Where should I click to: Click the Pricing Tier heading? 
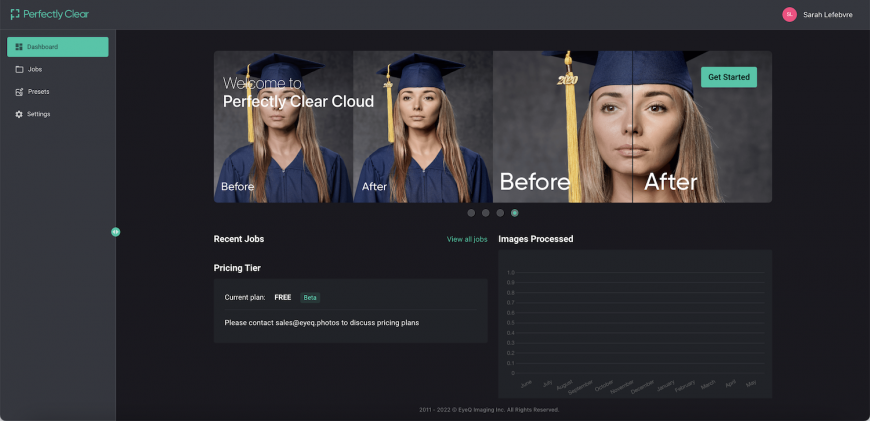(237, 268)
